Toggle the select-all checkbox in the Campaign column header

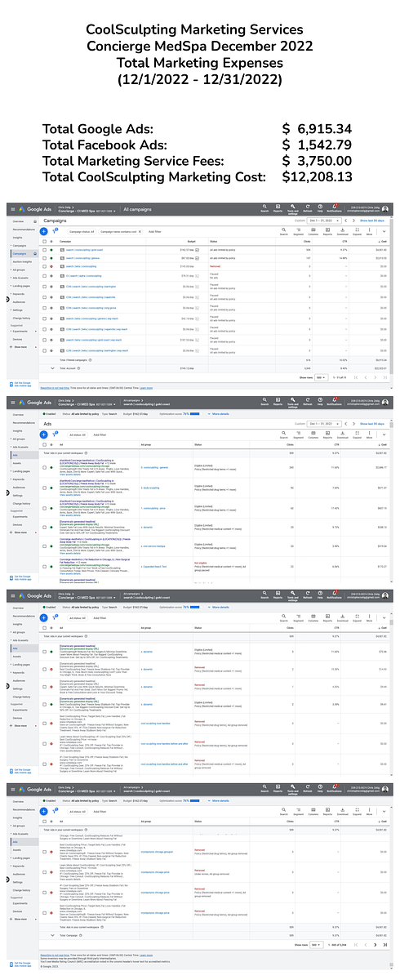click(44, 242)
